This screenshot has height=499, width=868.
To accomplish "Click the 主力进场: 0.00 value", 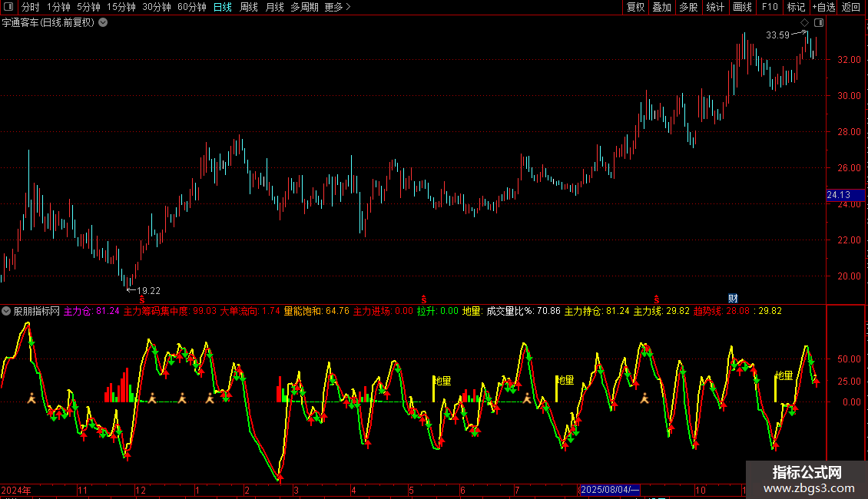I will (383, 311).
